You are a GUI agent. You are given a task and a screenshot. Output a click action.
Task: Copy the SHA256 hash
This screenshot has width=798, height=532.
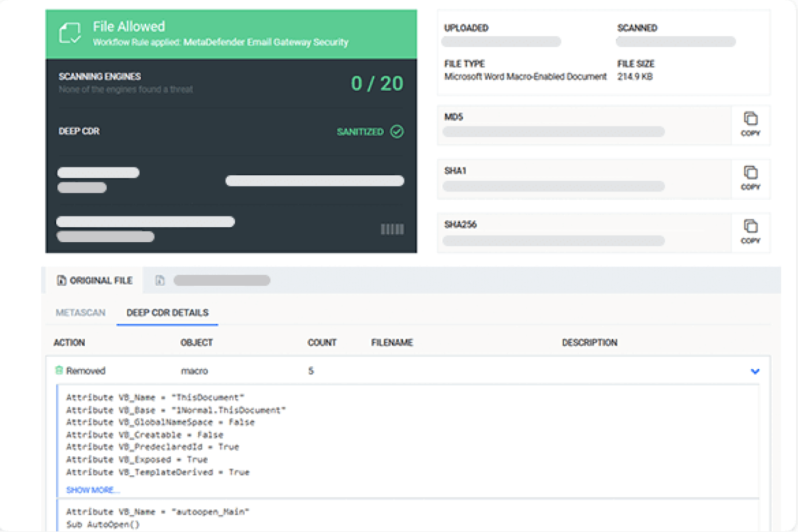(x=750, y=232)
